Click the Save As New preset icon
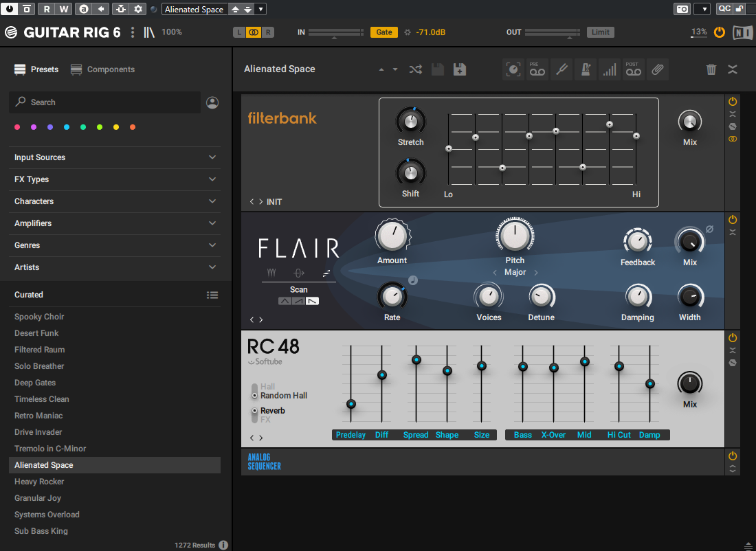The height and width of the screenshot is (551, 756). pyautogui.click(x=460, y=69)
